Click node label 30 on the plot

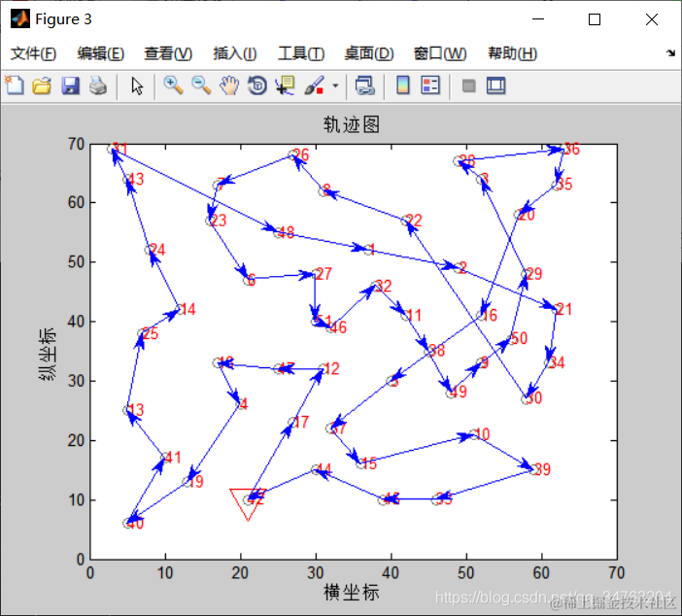(x=533, y=398)
